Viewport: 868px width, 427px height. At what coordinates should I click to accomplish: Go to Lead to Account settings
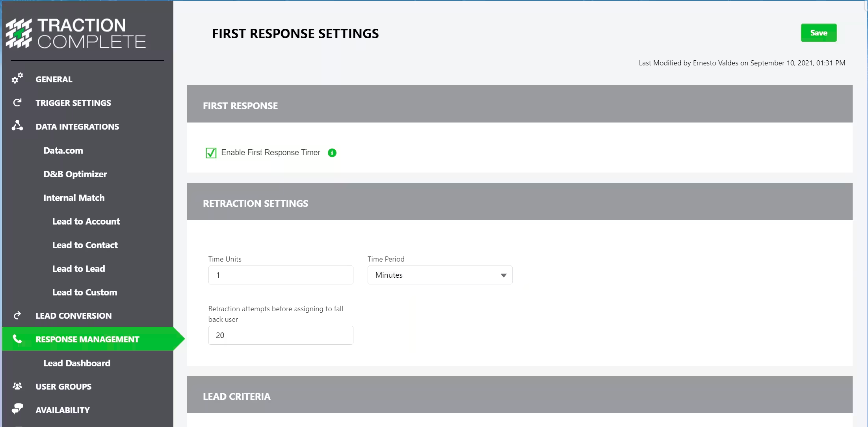tap(86, 221)
